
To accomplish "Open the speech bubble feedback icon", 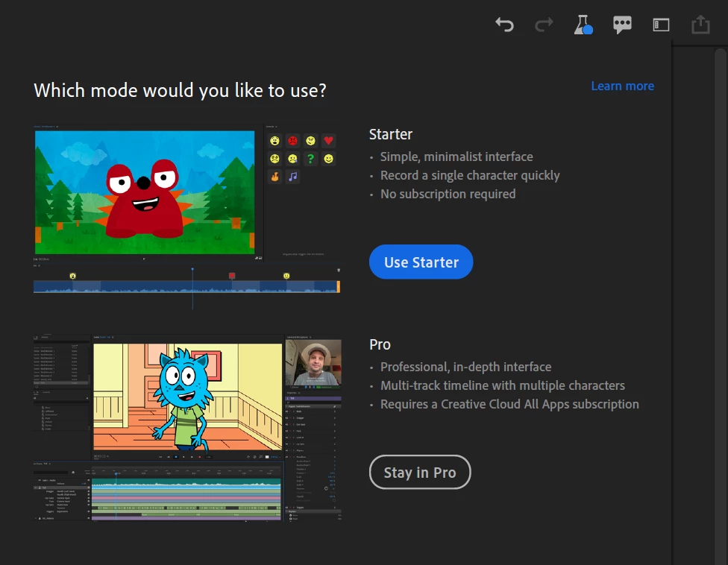I will [622, 25].
